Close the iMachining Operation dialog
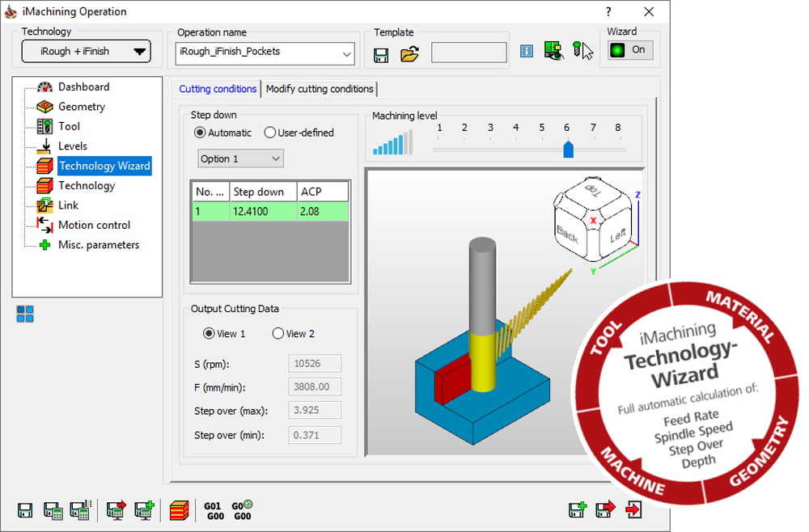The height and width of the screenshot is (532, 809). tap(649, 11)
